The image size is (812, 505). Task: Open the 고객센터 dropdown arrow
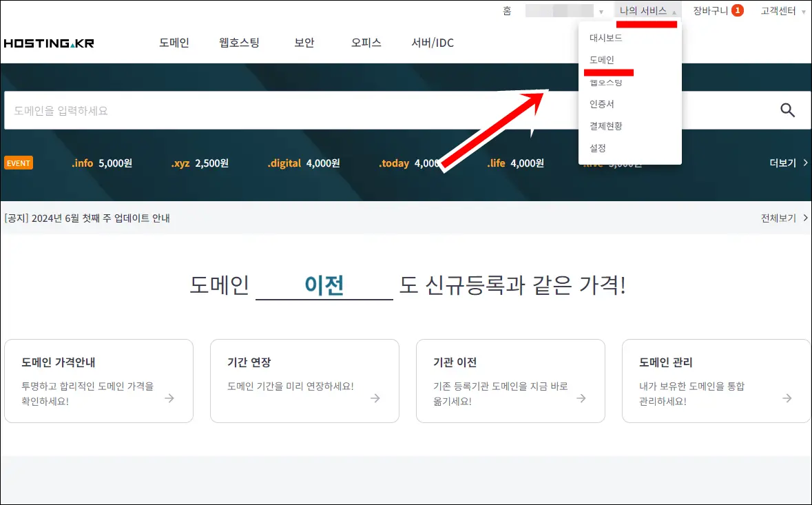[804, 10]
